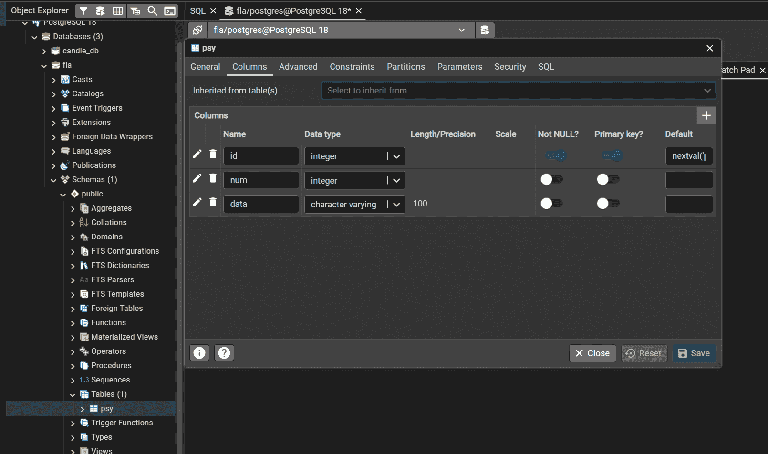Toggle Not NULL for data column
768x454 pixels.
(552, 203)
